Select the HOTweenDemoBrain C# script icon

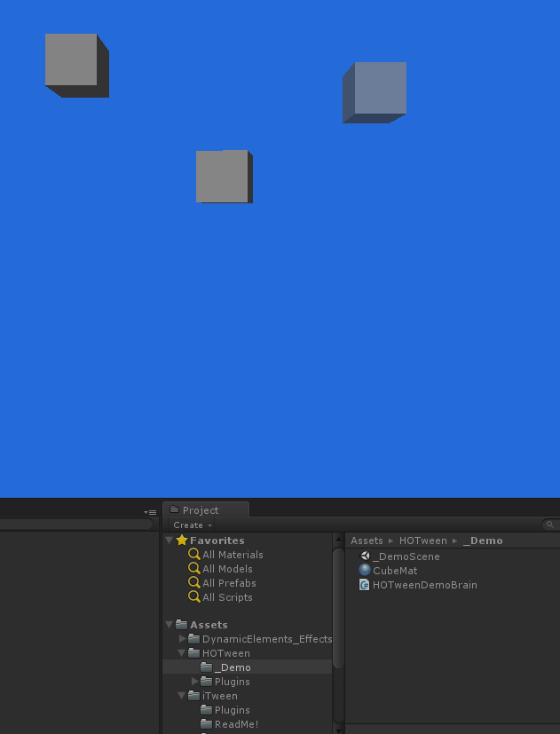364,584
